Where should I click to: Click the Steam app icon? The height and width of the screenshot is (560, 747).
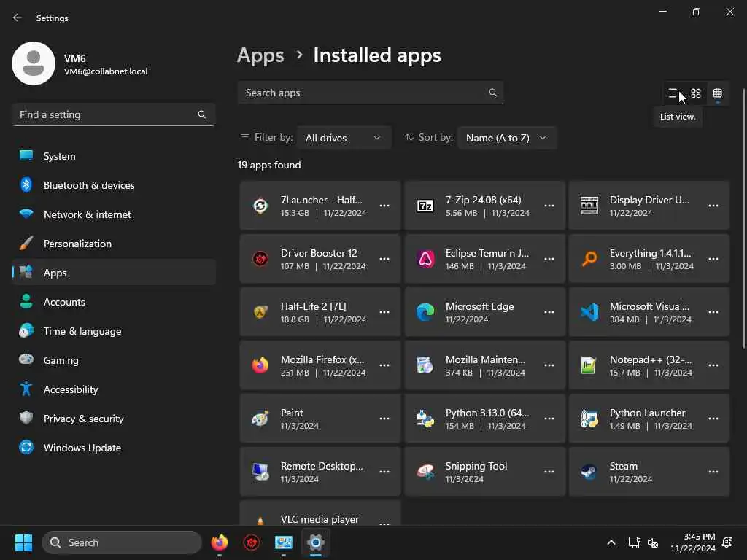tap(589, 472)
